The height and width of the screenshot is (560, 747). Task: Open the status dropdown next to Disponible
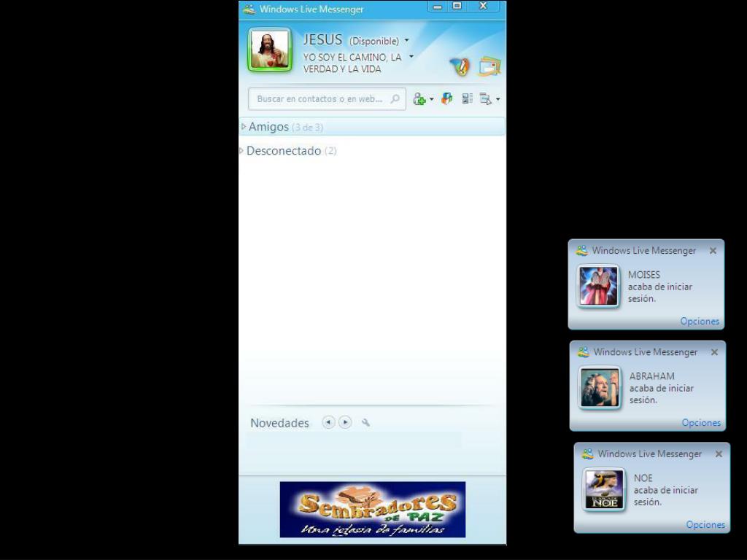tap(407, 41)
